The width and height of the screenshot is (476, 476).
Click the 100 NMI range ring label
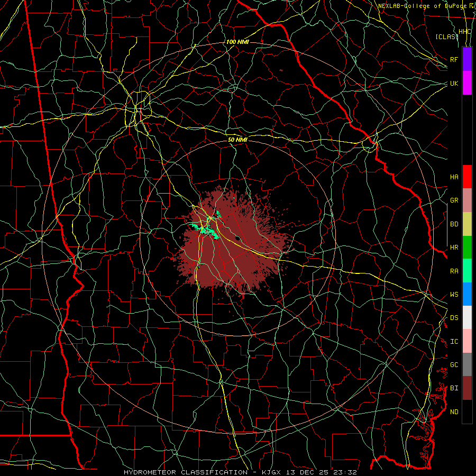(237, 42)
